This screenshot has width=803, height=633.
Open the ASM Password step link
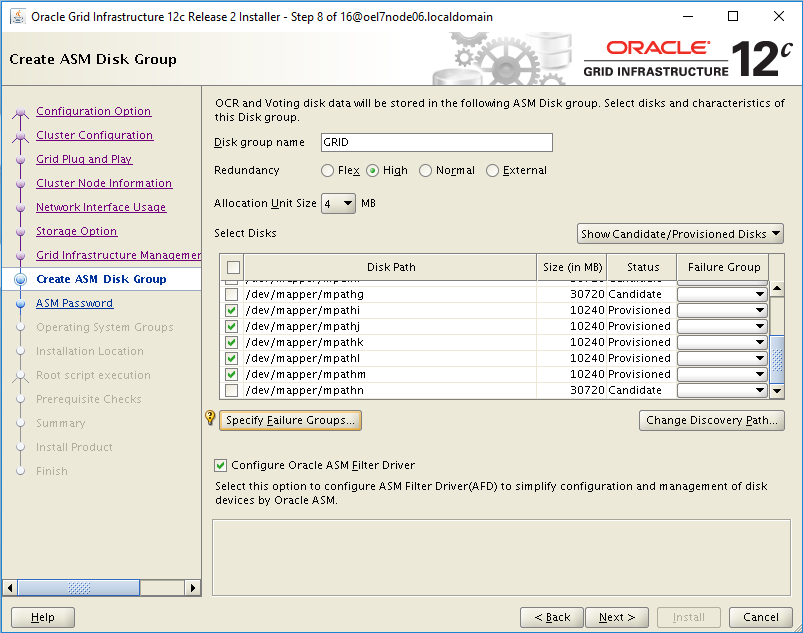[x=74, y=304]
